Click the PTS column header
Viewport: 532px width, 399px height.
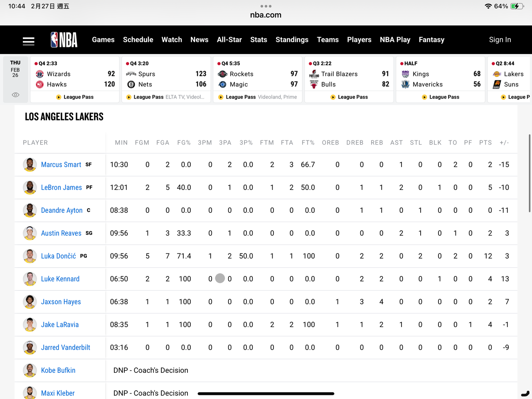click(485, 143)
